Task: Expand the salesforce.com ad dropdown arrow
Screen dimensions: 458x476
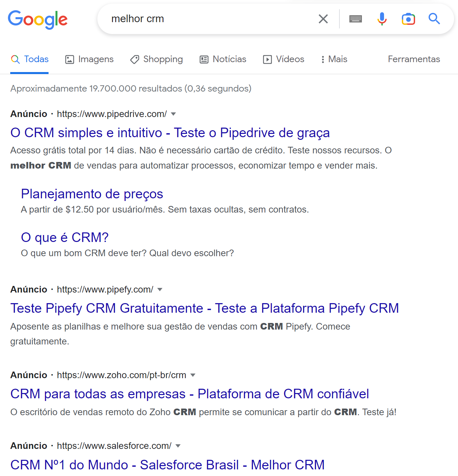Action: pyautogui.click(x=178, y=446)
